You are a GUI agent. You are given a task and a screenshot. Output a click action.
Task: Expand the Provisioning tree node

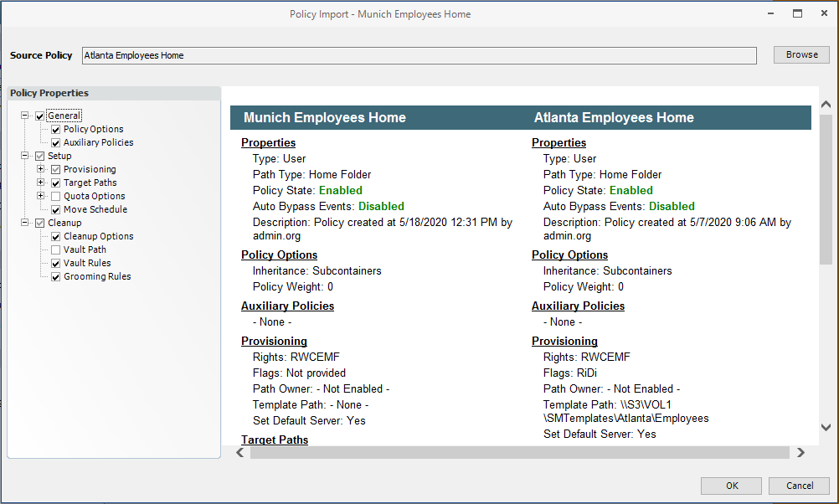40,170
